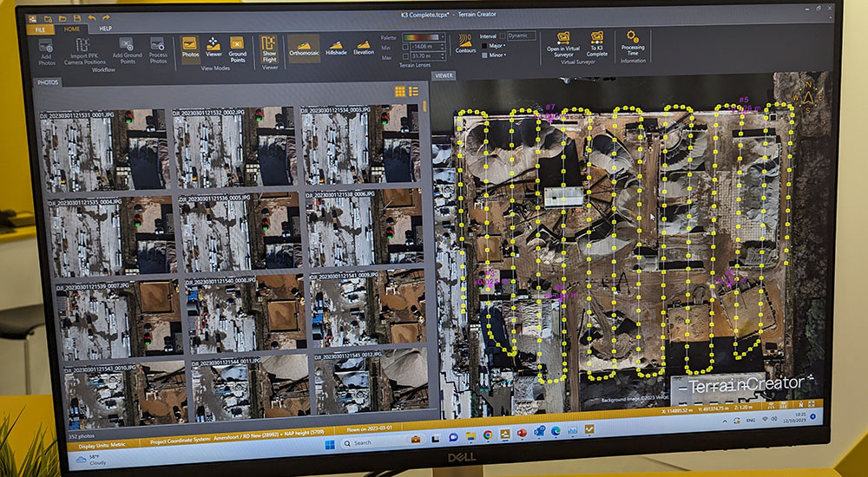Click the north compass in viewer

click(807, 98)
